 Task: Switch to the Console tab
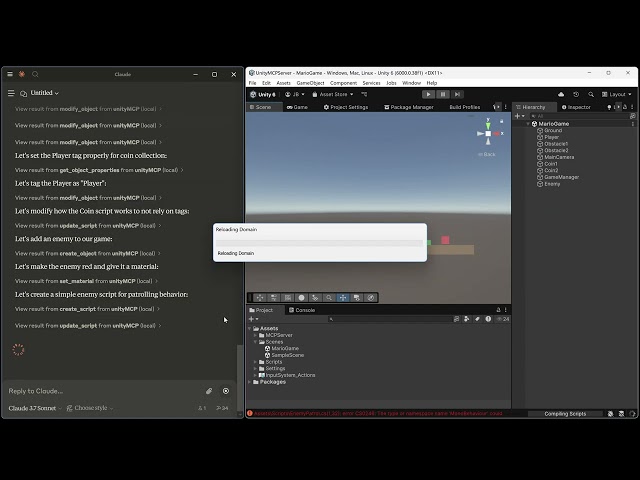pyautogui.click(x=302, y=310)
